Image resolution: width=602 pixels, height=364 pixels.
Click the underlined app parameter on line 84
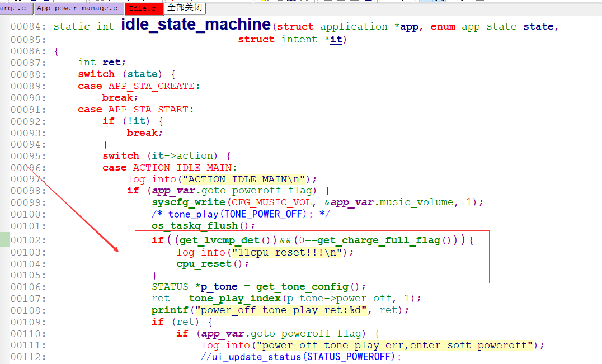409,27
